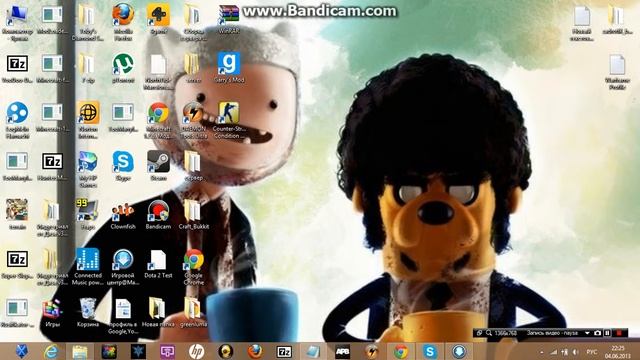The image size is (640, 360).
Task: Toggle pause on the Bandicam recording bar
Action: (607, 333)
